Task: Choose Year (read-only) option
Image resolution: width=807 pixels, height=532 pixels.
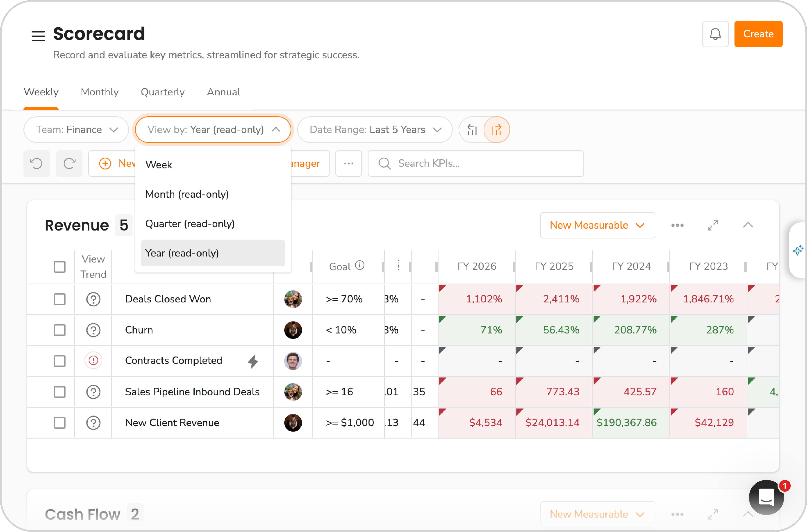Action: [213, 253]
